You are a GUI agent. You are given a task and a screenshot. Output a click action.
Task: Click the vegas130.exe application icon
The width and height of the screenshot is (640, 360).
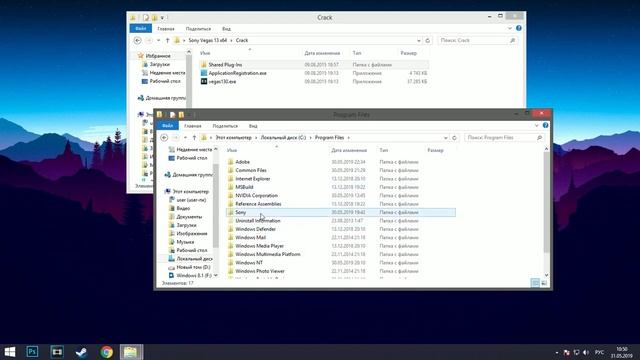204,82
